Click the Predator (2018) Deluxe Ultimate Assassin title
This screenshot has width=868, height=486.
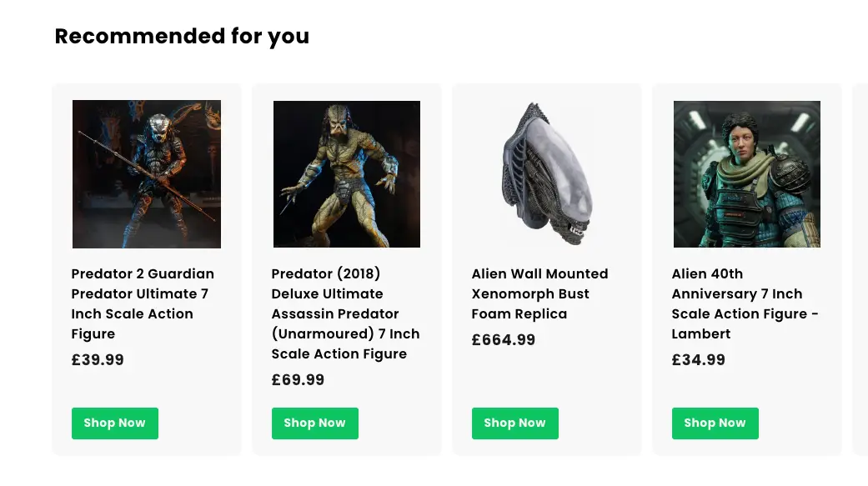click(345, 313)
